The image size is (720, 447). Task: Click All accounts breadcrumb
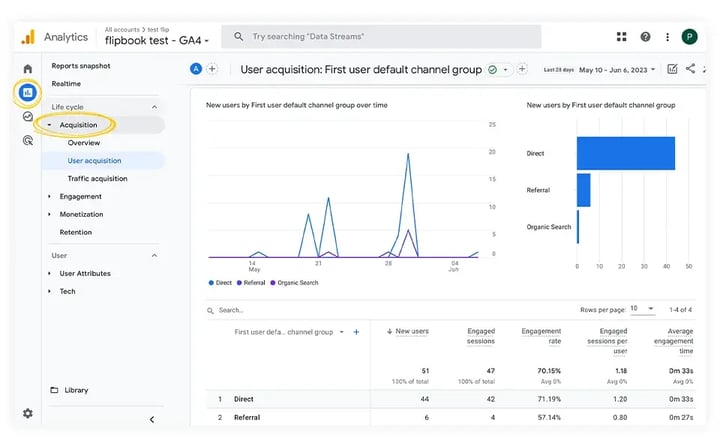click(122, 29)
